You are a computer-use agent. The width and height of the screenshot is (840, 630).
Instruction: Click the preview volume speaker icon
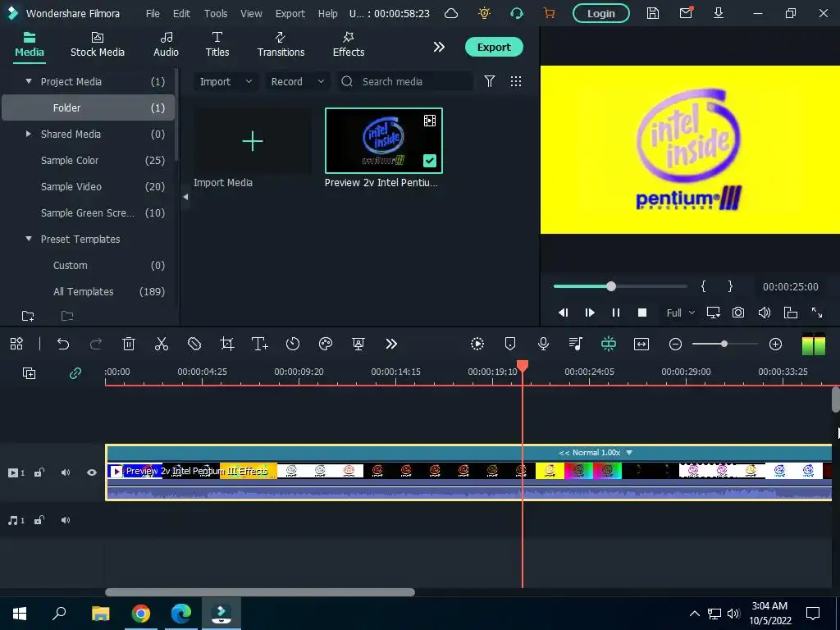pos(765,313)
